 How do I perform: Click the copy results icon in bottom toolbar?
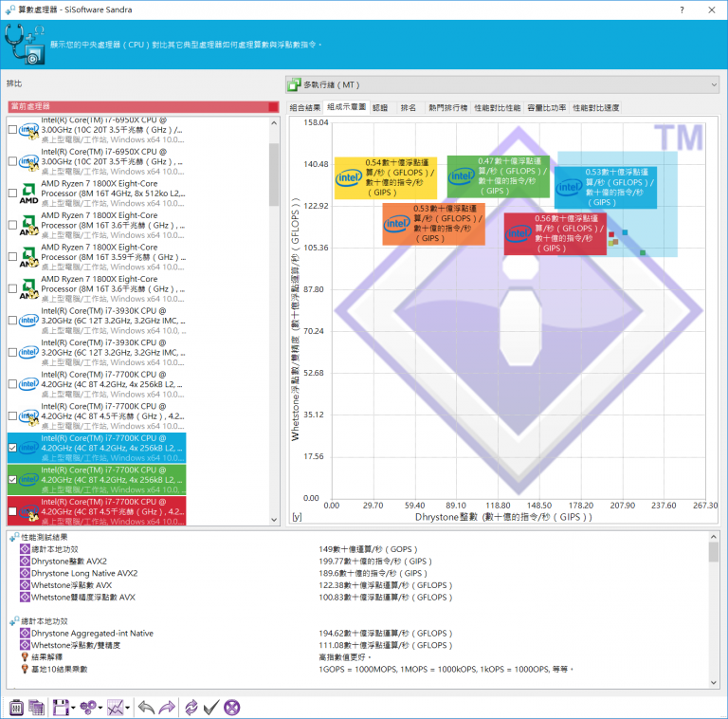point(36,708)
